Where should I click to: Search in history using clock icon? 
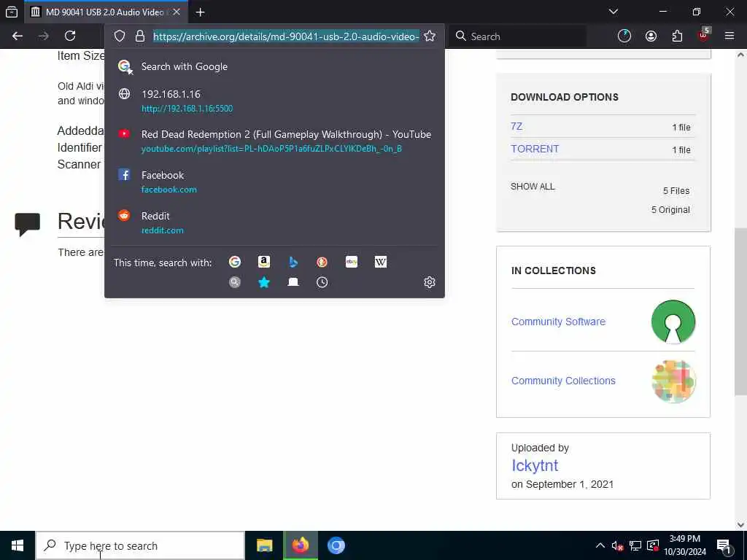322,282
